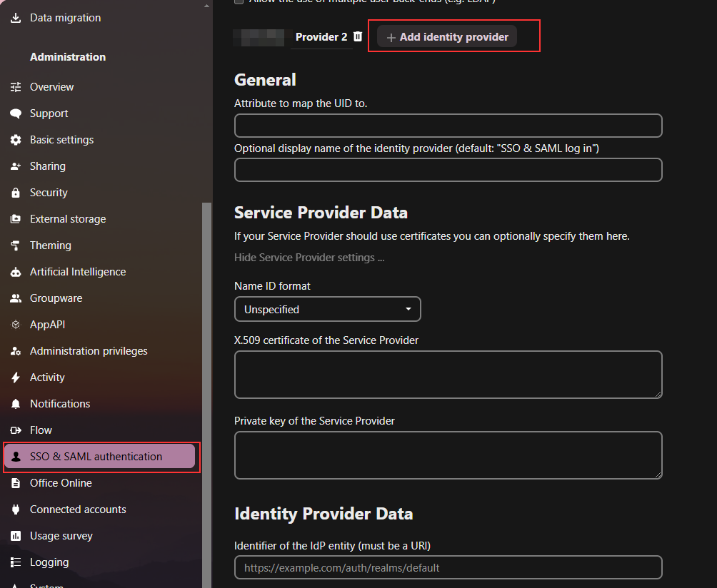Click the Administration sidebar heading

pyautogui.click(x=68, y=57)
